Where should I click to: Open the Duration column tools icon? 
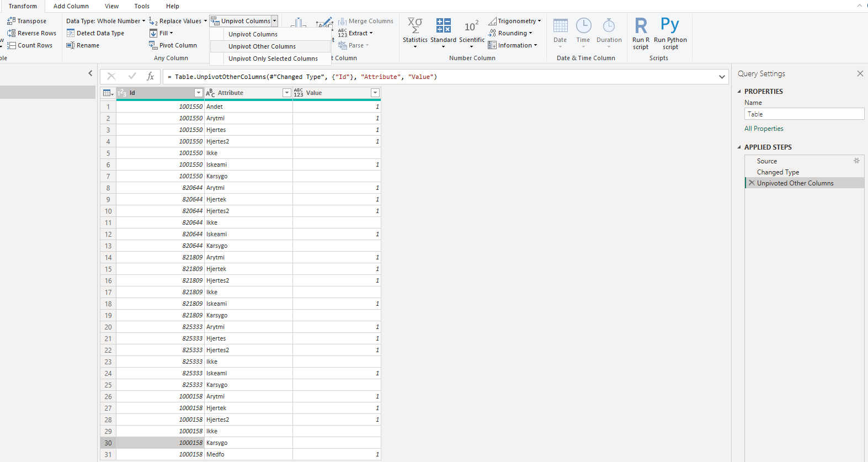[609, 25]
